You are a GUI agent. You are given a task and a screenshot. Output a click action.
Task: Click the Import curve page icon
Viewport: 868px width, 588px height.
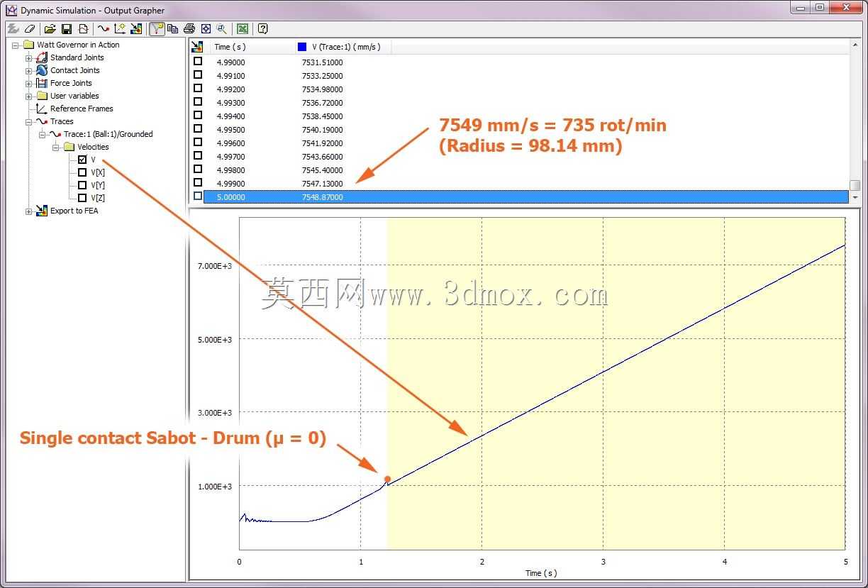pyautogui.click(x=83, y=29)
